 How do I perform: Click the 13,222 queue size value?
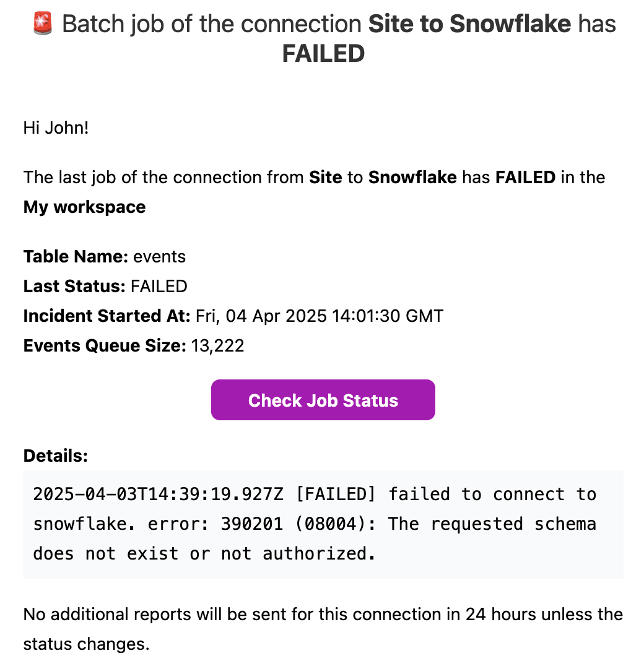tap(217, 346)
